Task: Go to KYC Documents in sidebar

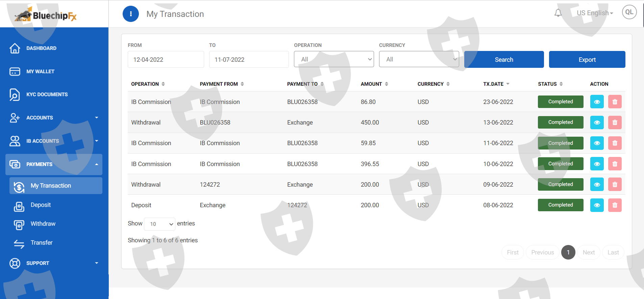Action: [47, 94]
